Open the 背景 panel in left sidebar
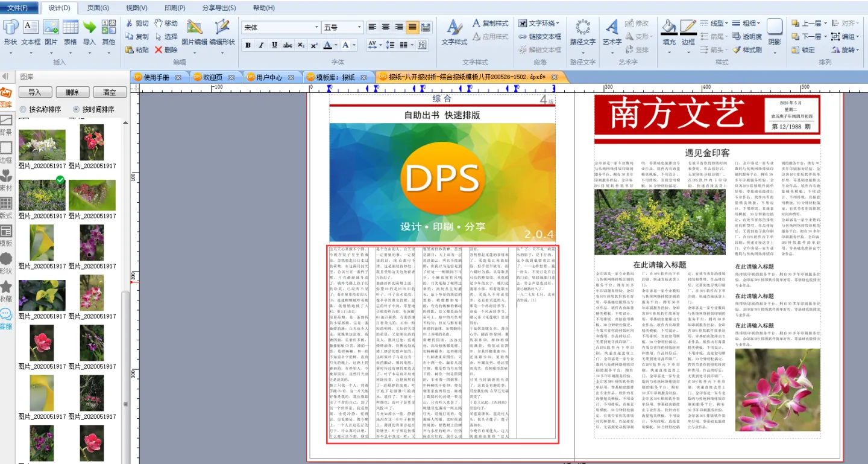 click(x=6, y=126)
